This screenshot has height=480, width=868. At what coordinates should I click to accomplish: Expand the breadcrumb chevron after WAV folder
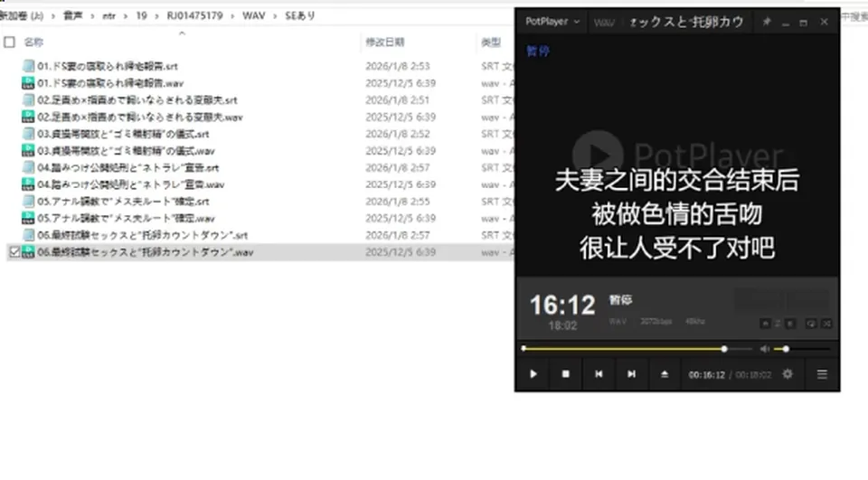tap(275, 16)
